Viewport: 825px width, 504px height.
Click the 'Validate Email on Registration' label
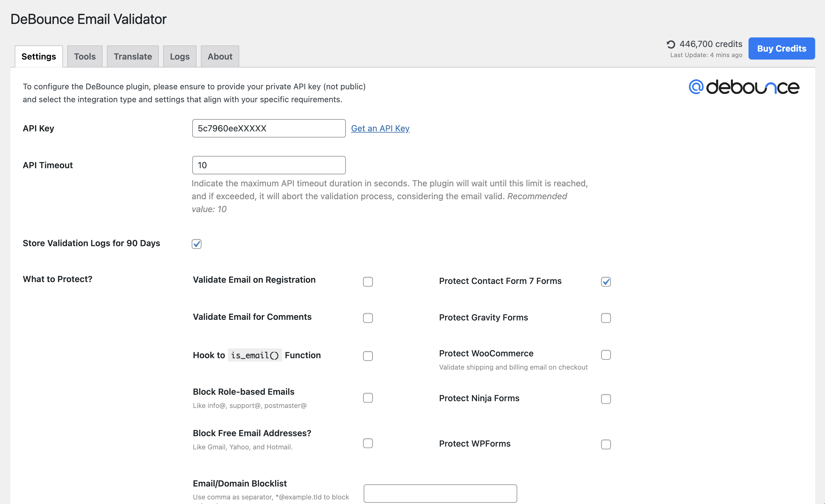pos(254,280)
